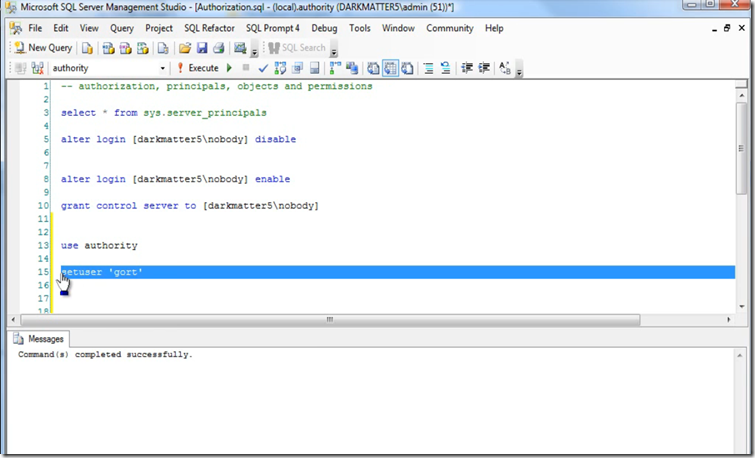755x458 pixels.
Task: Open the Query menu
Action: [122, 28]
